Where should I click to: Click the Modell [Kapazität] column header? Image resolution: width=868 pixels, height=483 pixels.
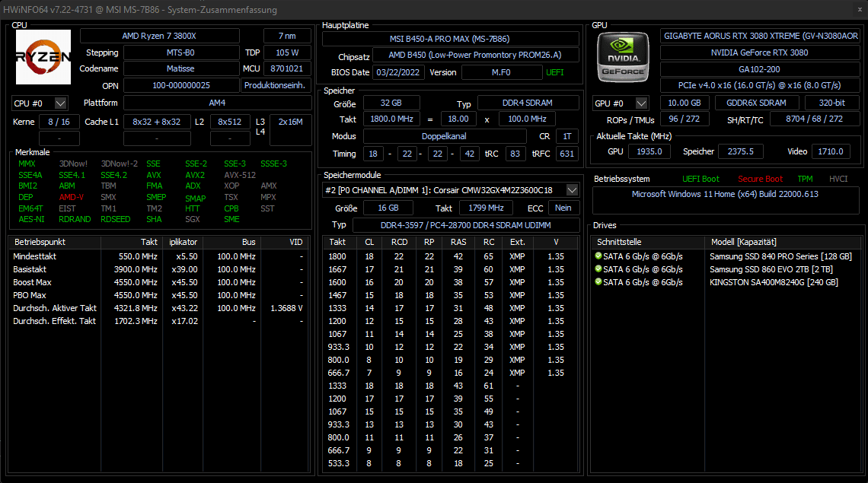[783, 242]
